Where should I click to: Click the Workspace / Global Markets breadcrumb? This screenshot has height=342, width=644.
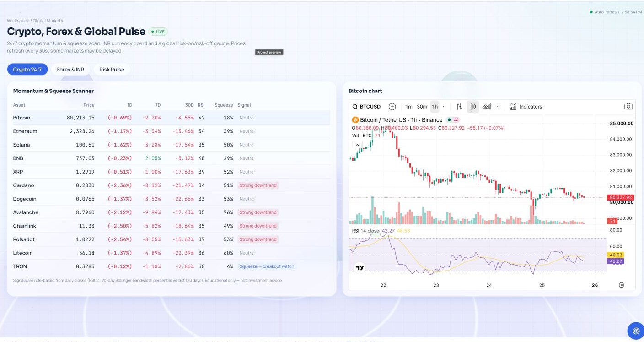(35, 21)
